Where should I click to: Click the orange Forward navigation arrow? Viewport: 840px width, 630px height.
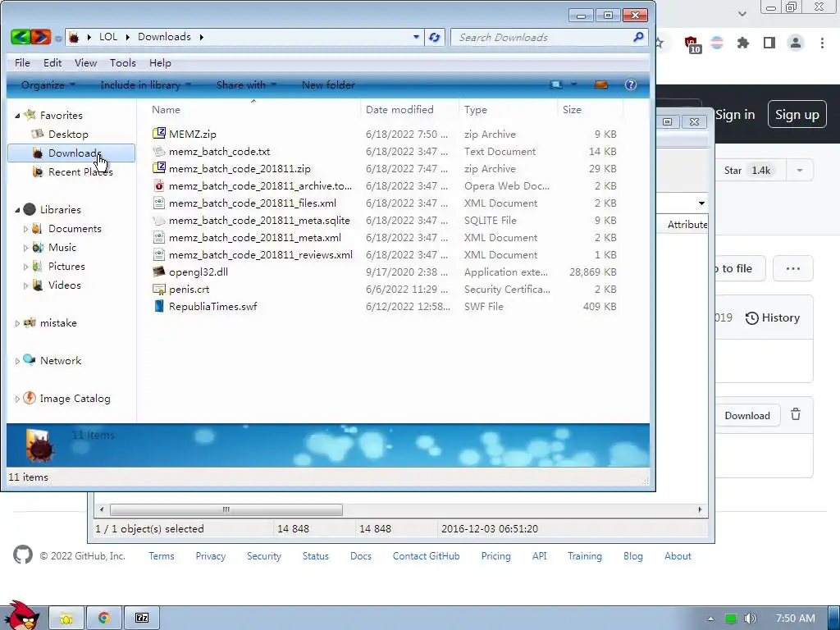(x=41, y=37)
